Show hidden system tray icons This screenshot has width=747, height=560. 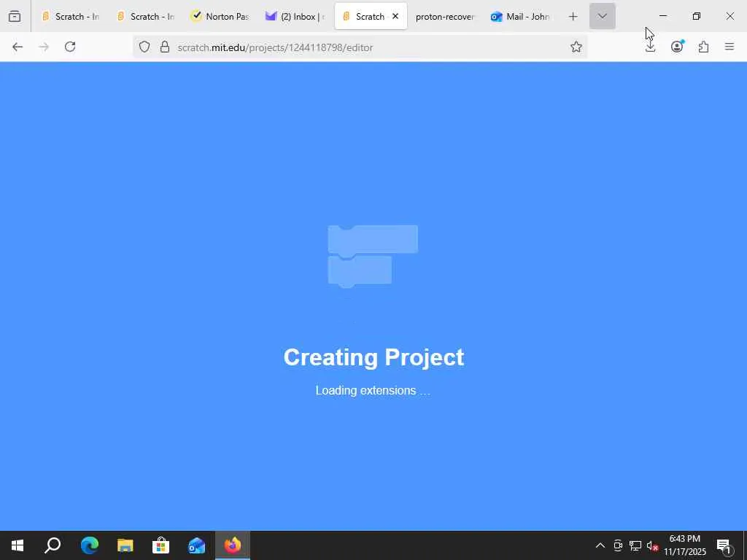(600, 545)
